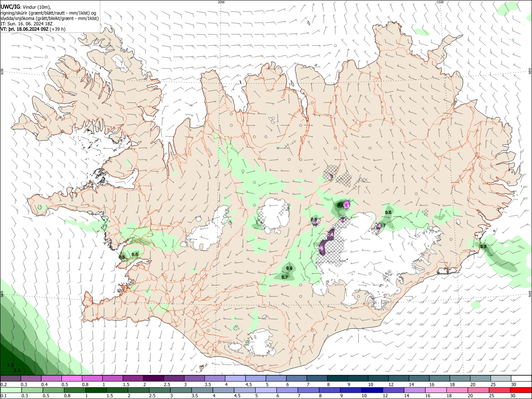Image resolution: width=532 pixels, height=399 pixels.
Task: Click the upper legend swatch starting at 0.2
Action: (11, 379)
